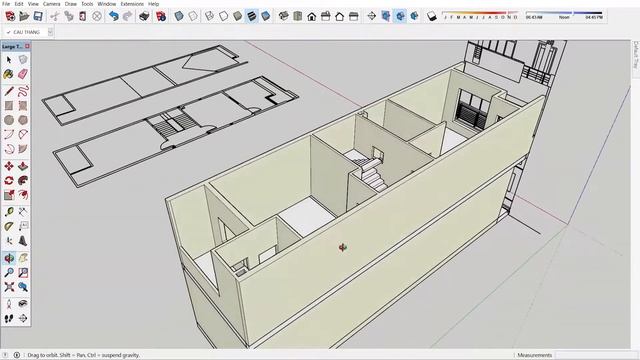The width and height of the screenshot is (640, 360).
Task: Click the Print icon
Action: [144, 16]
